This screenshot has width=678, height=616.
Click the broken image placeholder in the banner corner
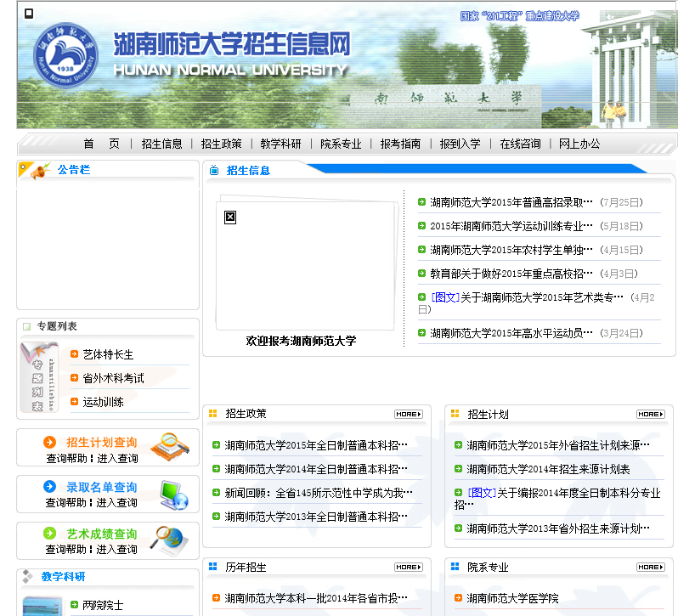coord(29,14)
